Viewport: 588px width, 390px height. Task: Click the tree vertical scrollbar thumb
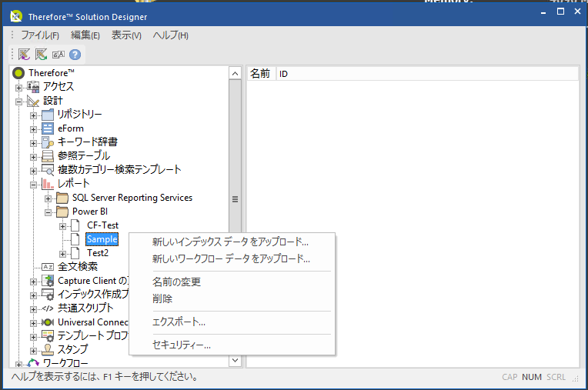pos(236,199)
